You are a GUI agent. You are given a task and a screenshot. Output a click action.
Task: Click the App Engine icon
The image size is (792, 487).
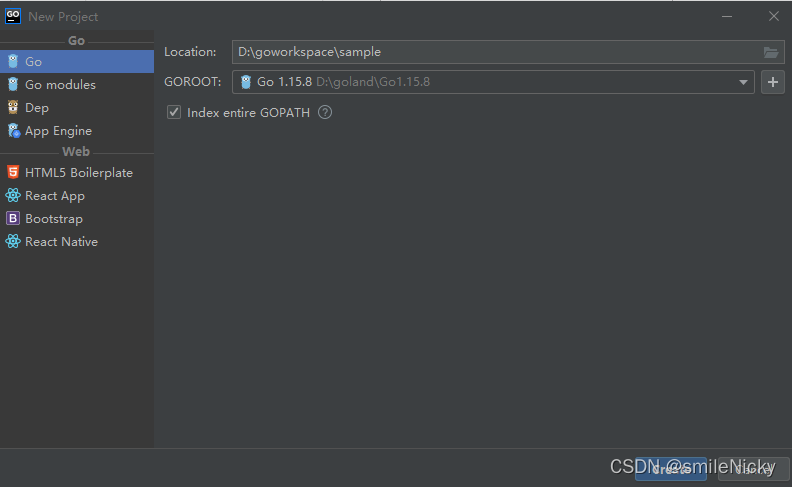[x=14, y=130]
